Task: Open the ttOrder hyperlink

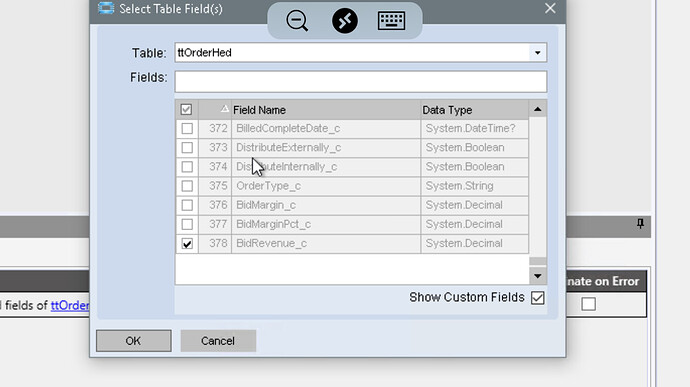Action: click(70, 305)
